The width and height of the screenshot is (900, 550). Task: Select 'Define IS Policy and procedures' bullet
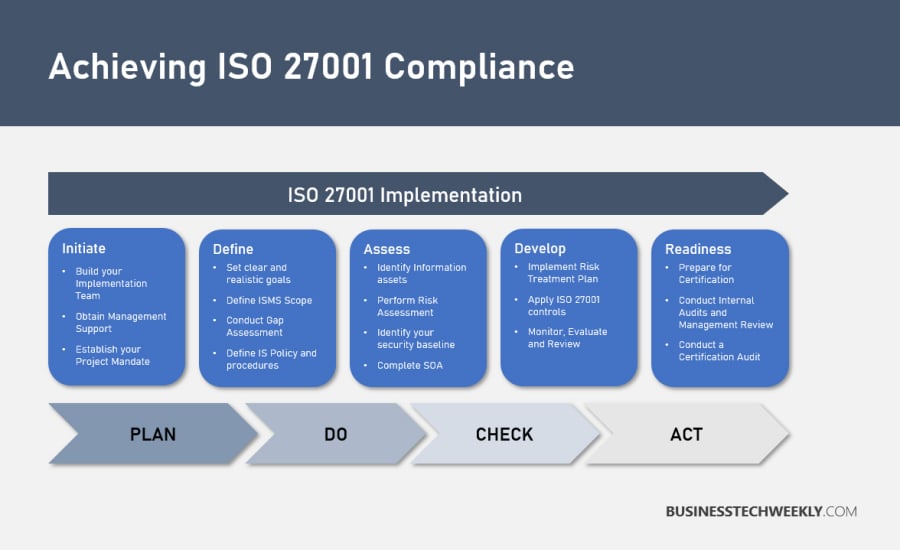(x=271, y=359)
